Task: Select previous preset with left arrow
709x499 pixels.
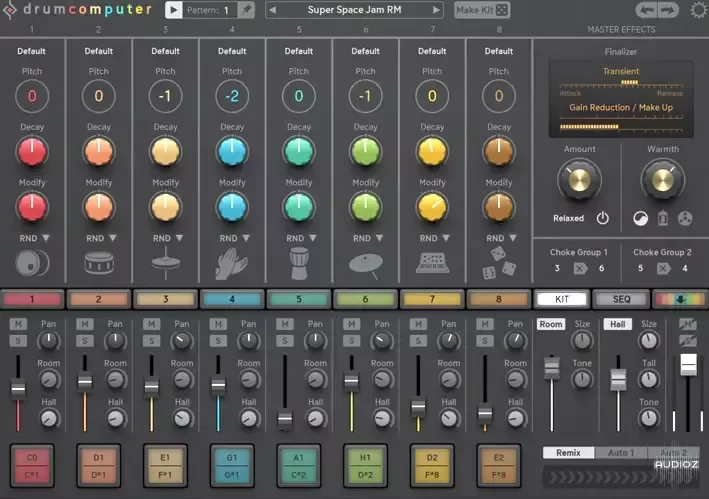Action: 272,10
